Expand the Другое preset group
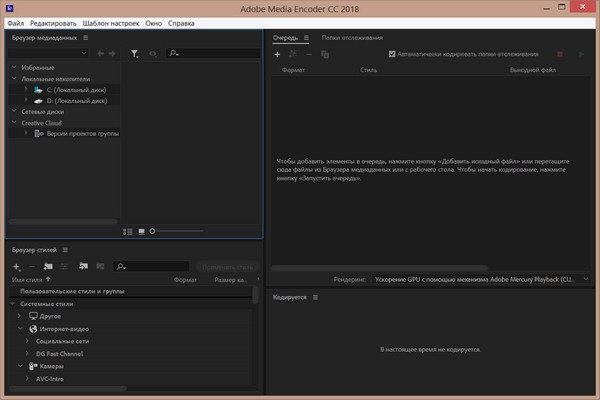600x400 pixels. (x=18, y=316)
